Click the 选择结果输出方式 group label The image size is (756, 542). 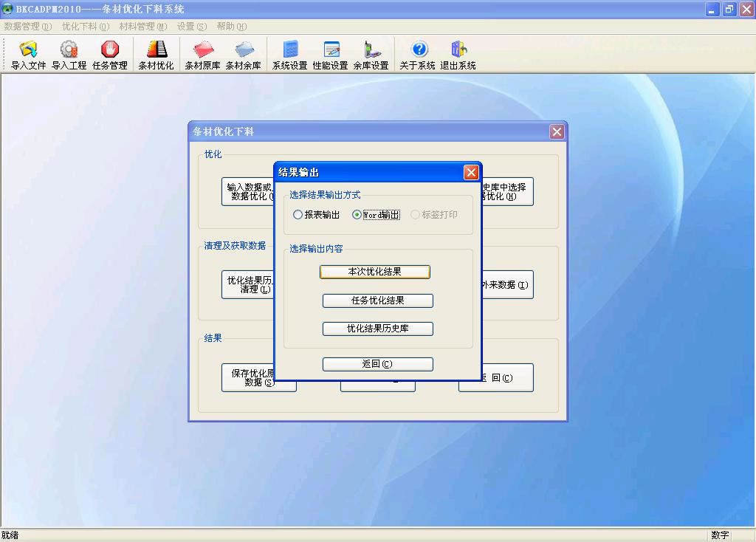[325, 195]
